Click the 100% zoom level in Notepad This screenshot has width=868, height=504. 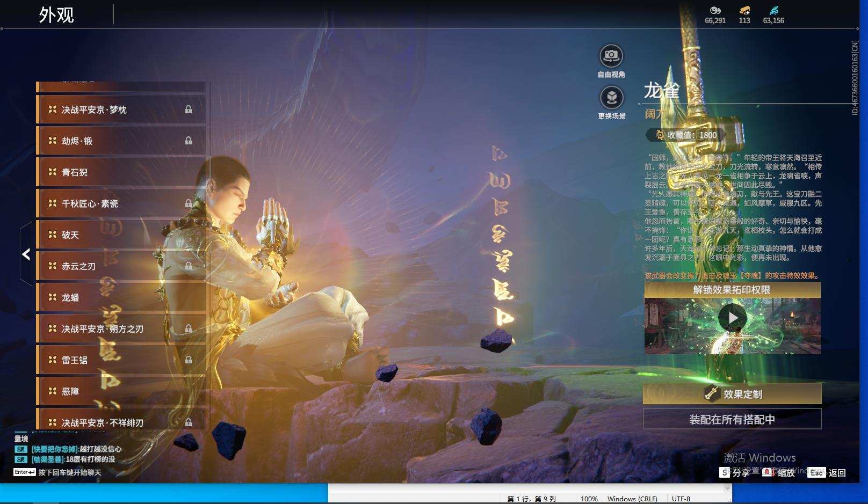click(x=589, y=499)
